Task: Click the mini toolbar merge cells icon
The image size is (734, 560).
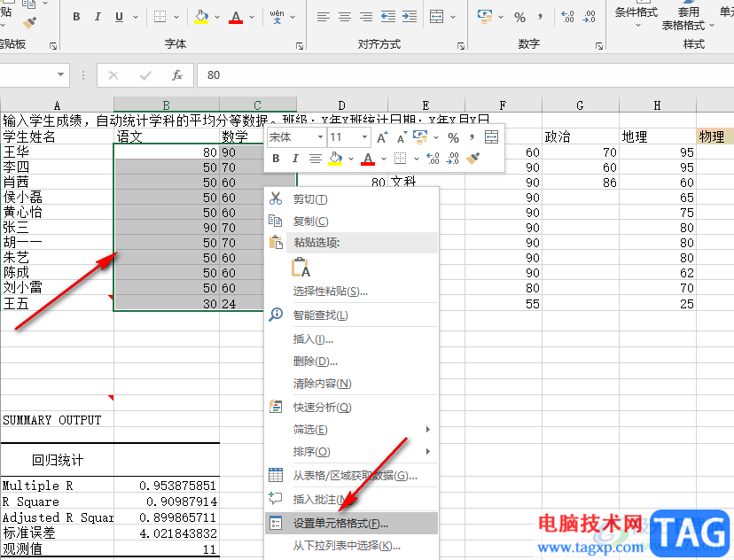Action: [491, 137]
